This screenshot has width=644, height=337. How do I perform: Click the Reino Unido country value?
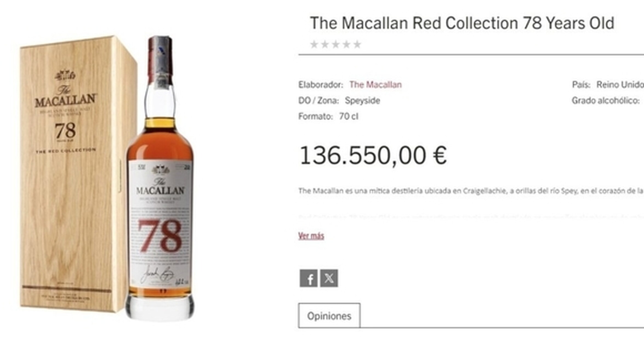click(x=620, y=85)
